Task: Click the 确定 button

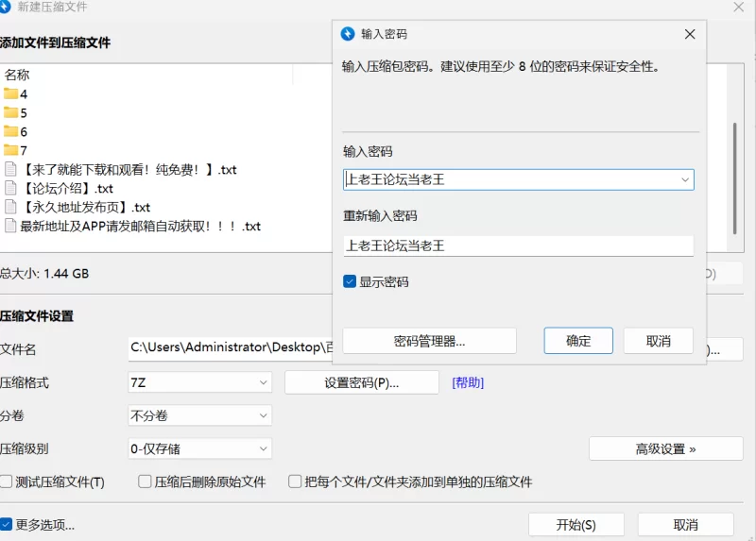Action: [x=578, y=341]
